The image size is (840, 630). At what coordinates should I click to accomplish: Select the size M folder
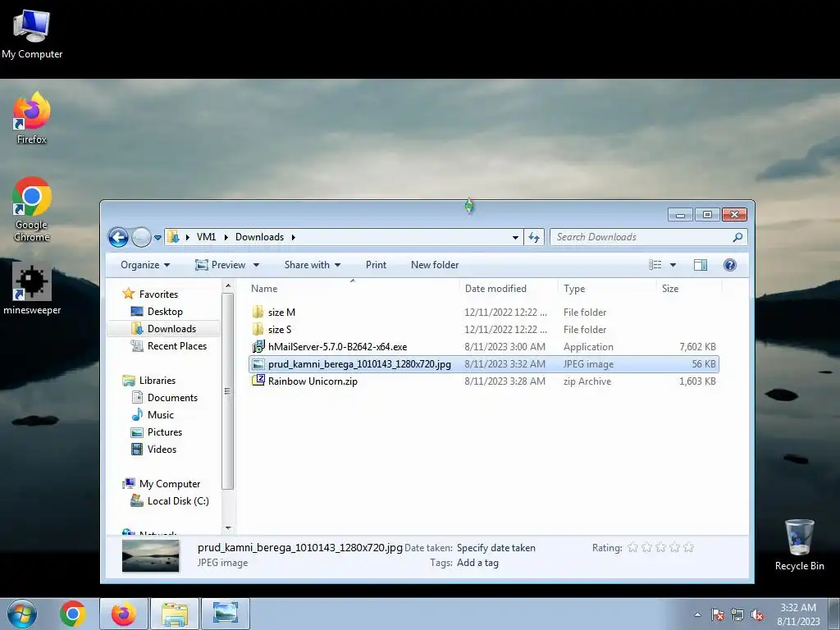pos(484,313)
